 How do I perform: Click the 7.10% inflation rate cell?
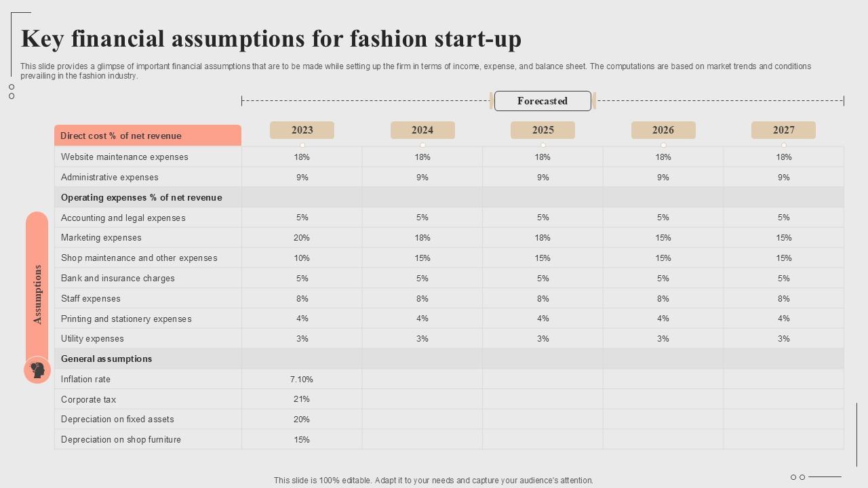(x=302, y=380)
